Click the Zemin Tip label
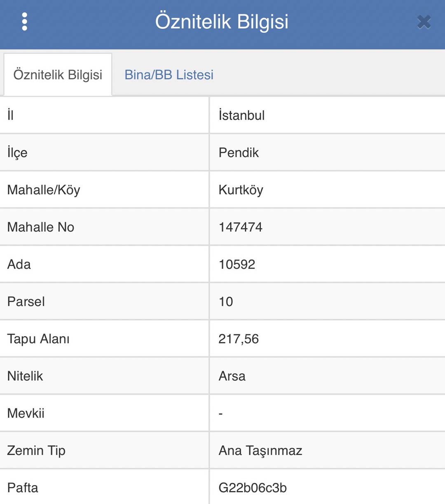The height and width of the screenshot is (504, 445). point(36,450)
